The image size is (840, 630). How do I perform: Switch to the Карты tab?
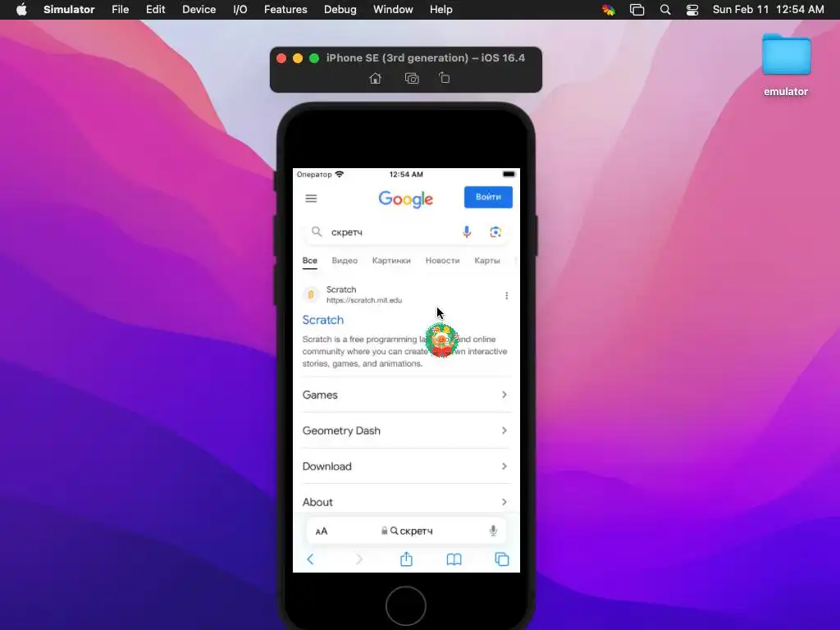pos(487,260)
